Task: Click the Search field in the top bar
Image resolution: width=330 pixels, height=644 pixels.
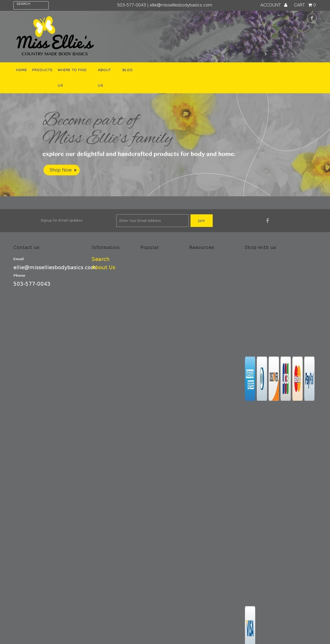Action: pos(31,5)
